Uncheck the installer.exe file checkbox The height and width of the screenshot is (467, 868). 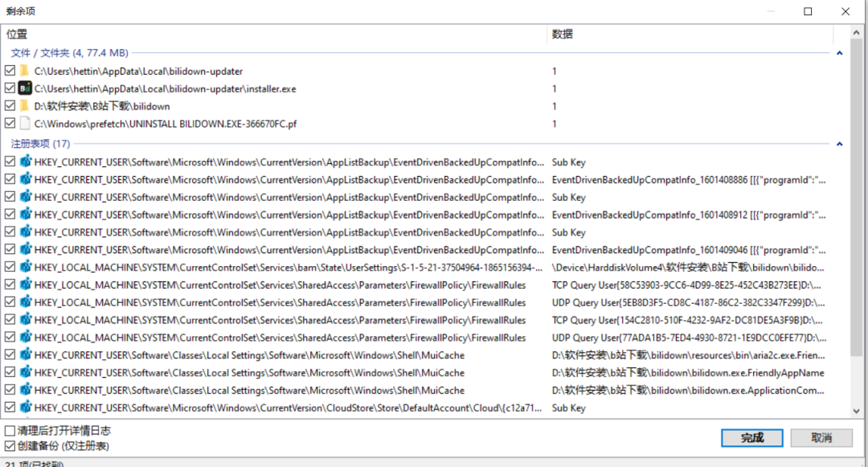pos(10,88)
